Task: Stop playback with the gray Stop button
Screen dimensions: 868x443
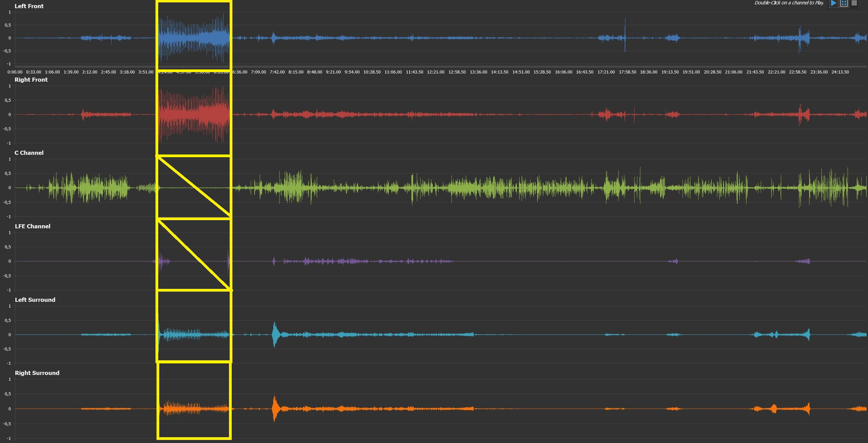Action: 854,3
